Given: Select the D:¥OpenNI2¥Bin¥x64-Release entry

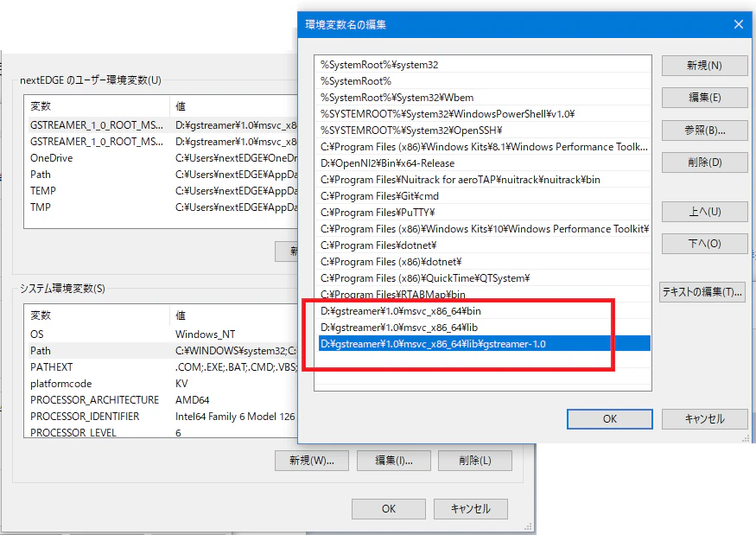Looking at the screenshot, I should (482, 163).
